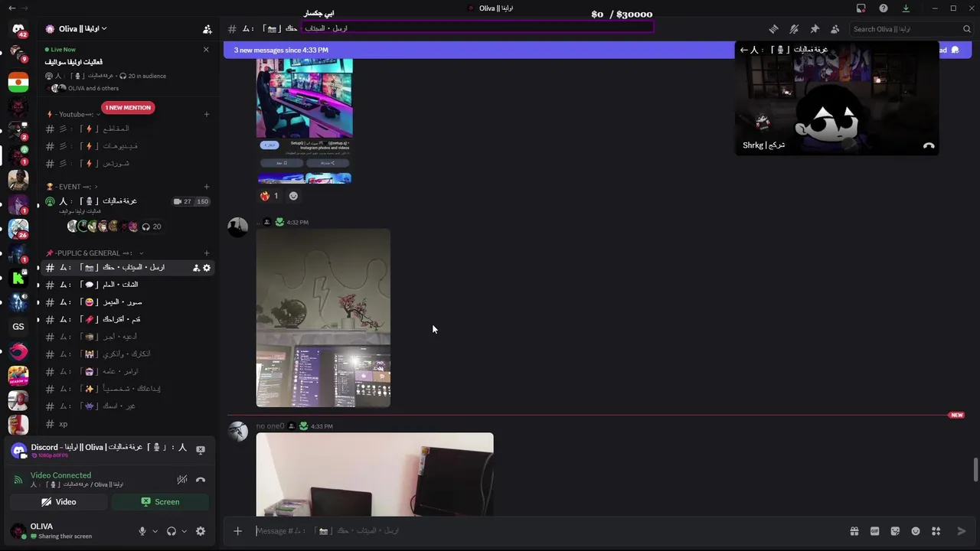Click the send message arrow
This screenshot has width=980, height=551.
962,531
